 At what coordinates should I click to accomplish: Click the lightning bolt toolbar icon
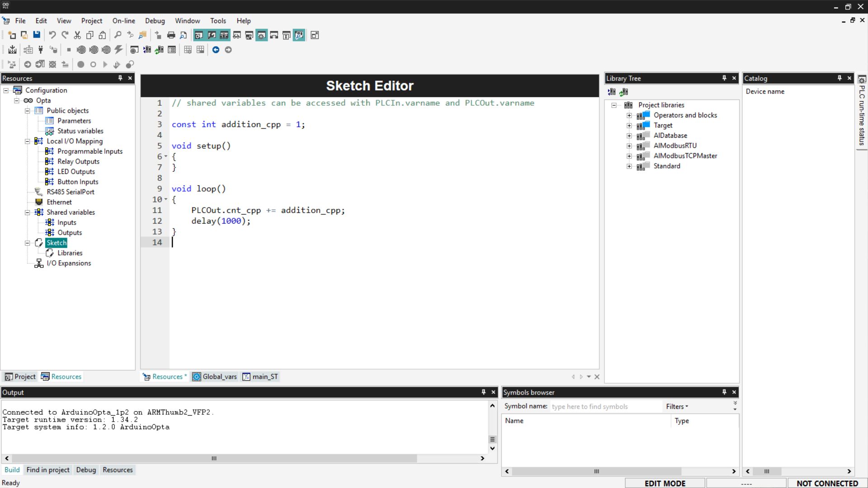(x=118, y=50)
